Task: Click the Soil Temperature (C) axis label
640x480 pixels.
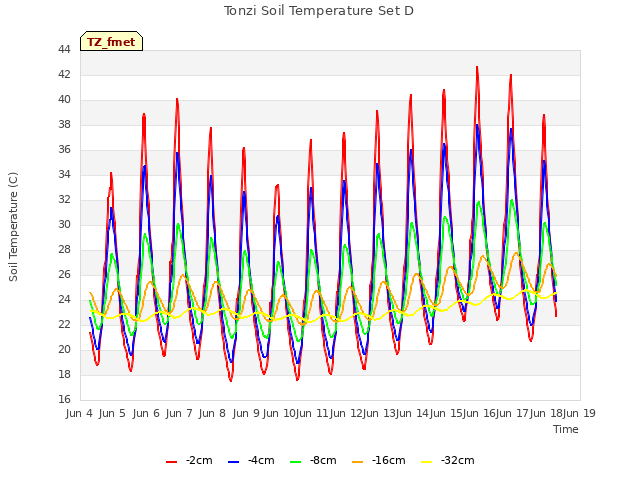Action: pyautogui.click(x=13, y=227)
